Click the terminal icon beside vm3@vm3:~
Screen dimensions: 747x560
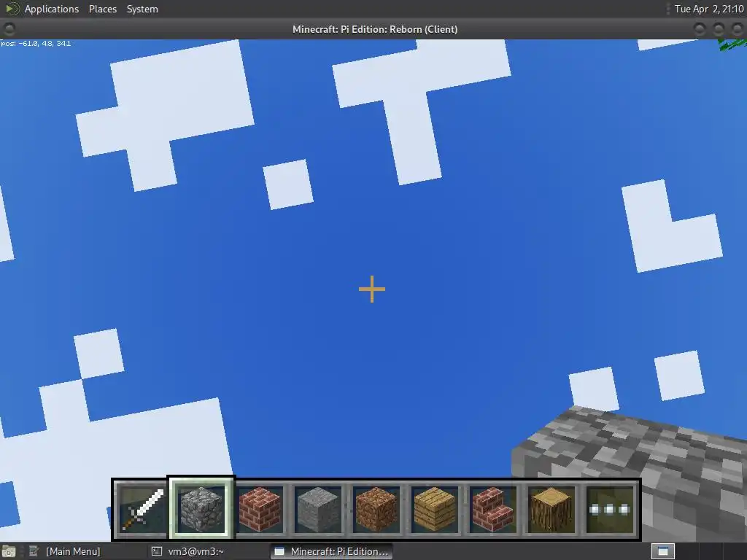point(157,551)
